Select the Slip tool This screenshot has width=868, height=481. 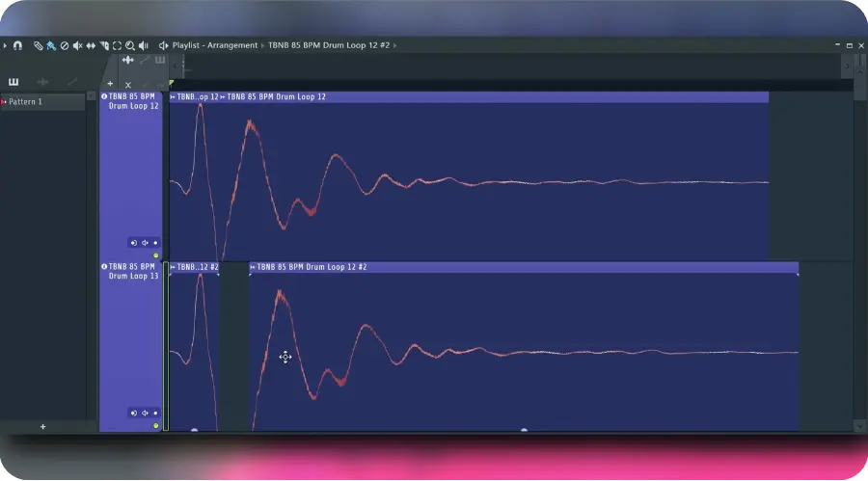[91, 45]
